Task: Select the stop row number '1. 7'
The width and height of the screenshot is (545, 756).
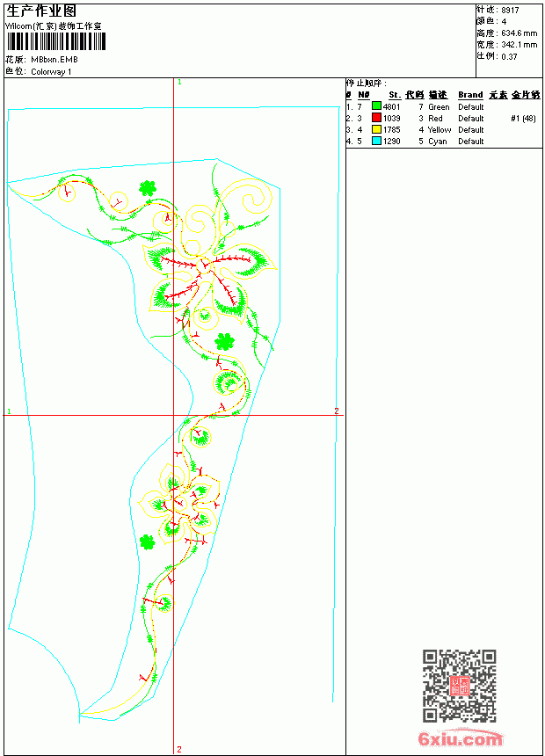Action: (x=354, y=106)
